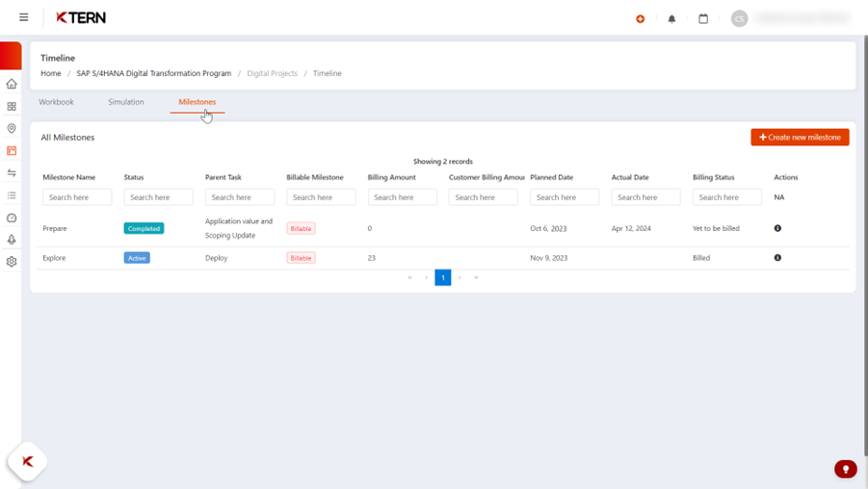Viewport: 868px width, 489px height.
Task: Select page 1 in pagination
Action: click(443, 277)
